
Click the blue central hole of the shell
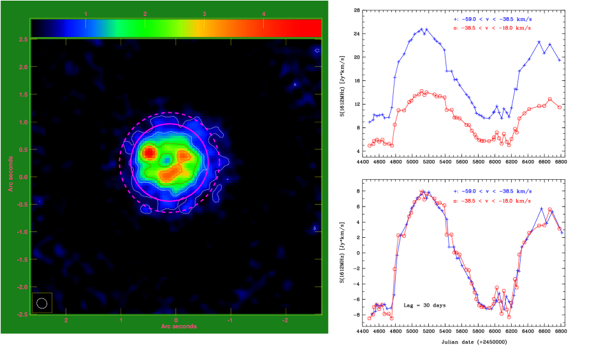coord(166,161)
